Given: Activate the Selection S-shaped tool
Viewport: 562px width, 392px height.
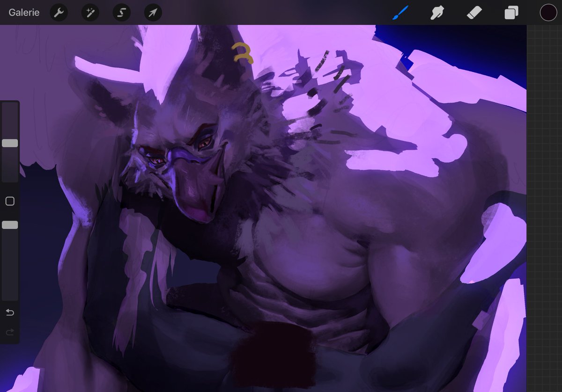Looking at the screenshot, I should (122, 13).
